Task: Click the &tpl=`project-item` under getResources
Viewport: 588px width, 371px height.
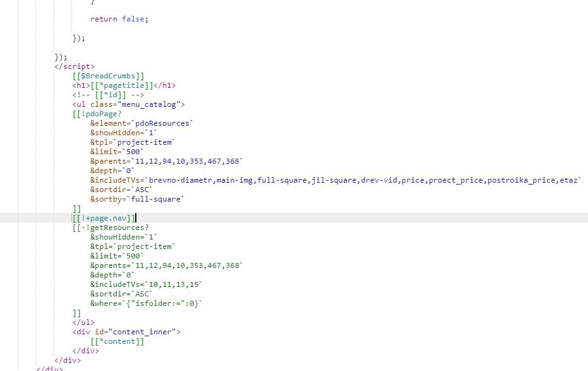Action: 133,247
